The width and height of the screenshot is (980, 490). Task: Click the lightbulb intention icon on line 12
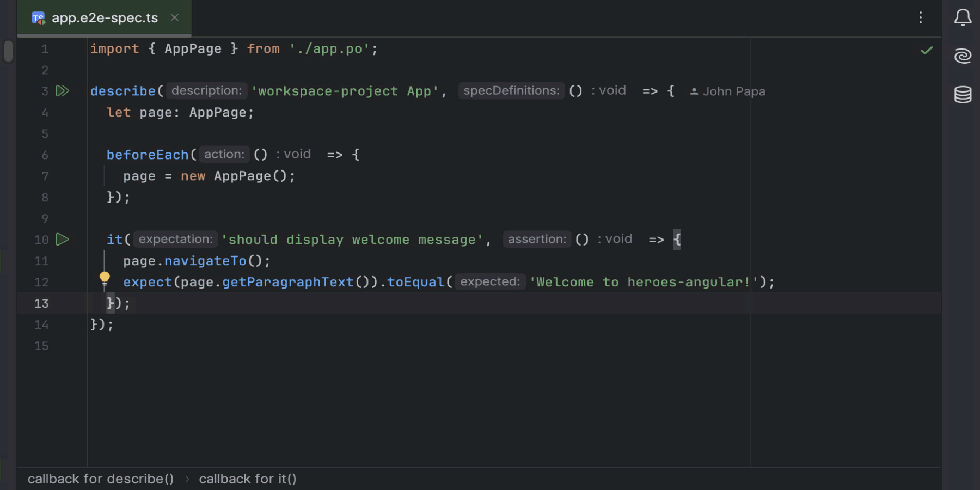(x=105, y=278)
